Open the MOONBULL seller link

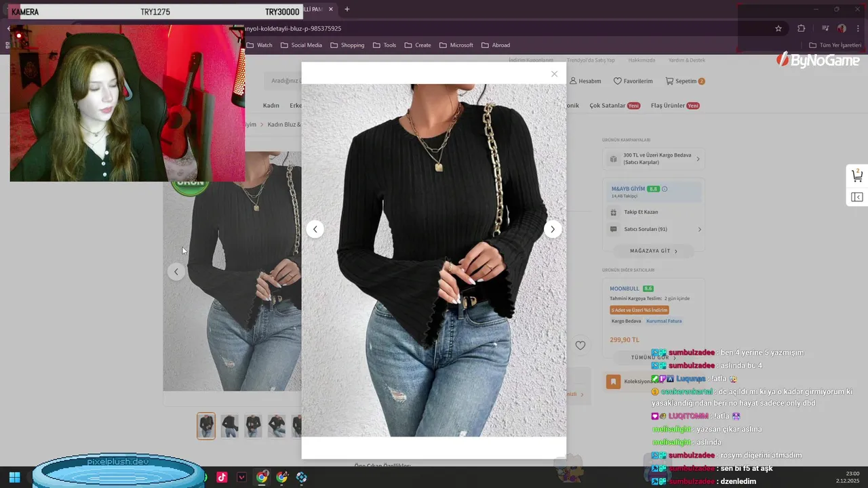click(625, 289)
